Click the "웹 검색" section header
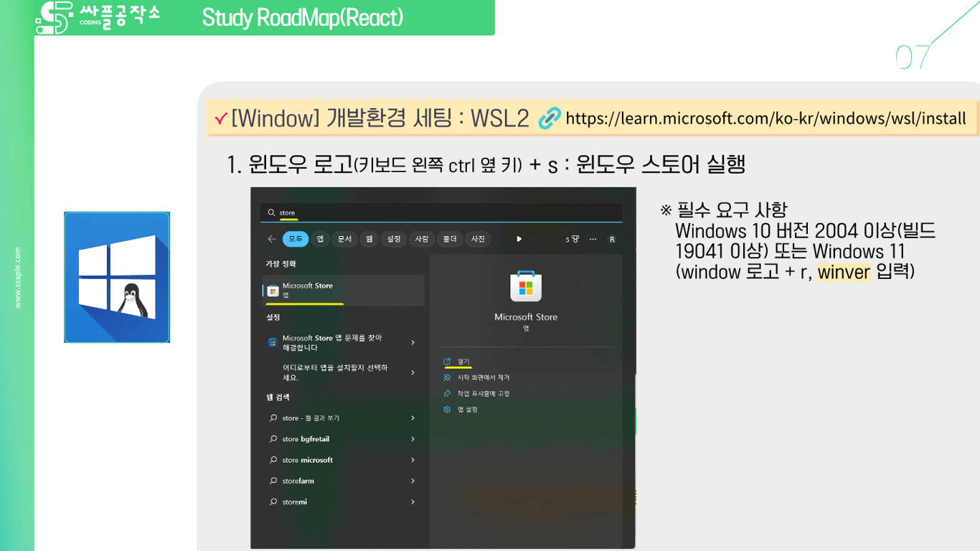The width and height of the screenshot is (980, 551). tap(278, 397)
